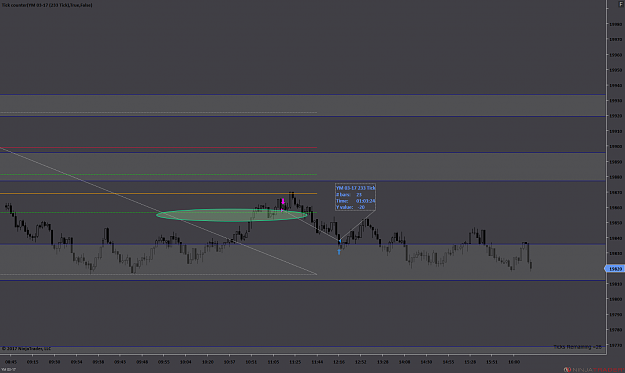Click the 2017 NinjaTrader, LLC copyright text
625x373 pixels.
(26, 349)
